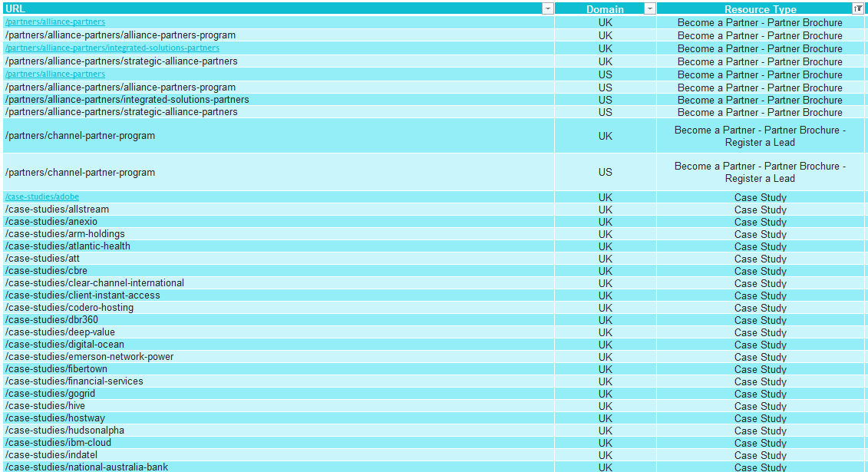Select the /case-studies/fibertown cell
This screenshot has height=472, width=868.
(279, 368)
